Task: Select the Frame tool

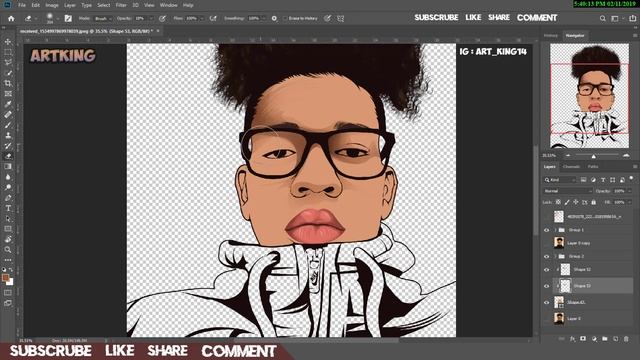Action: (8, 94)
